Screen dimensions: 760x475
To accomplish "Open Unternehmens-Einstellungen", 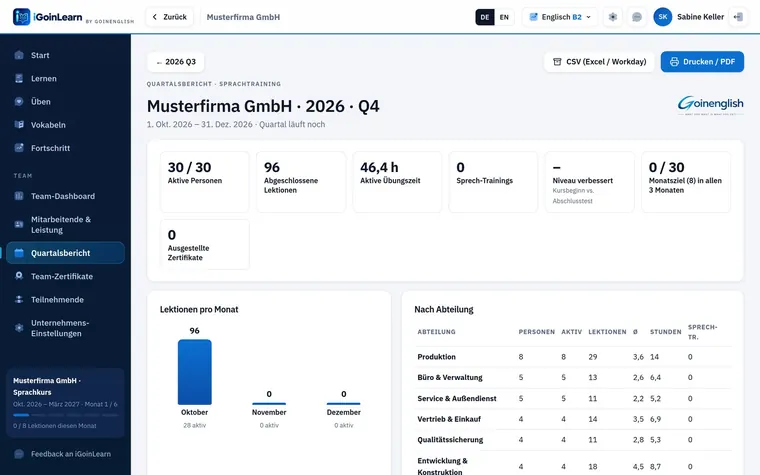I will pyautogui.click(x=65, y=328).
